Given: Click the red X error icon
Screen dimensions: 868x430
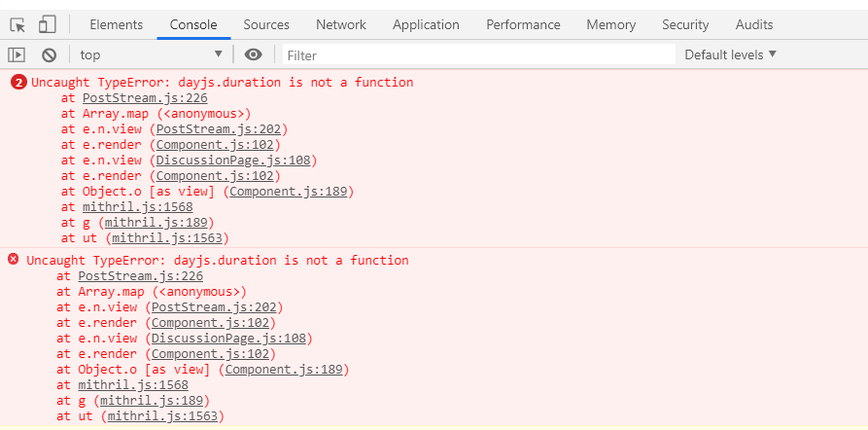Looking at the screenshot, I should coord(14,259).
